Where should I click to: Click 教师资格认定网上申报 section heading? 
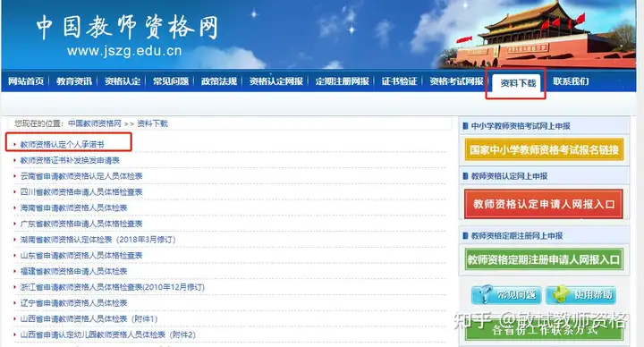[509, 176]
